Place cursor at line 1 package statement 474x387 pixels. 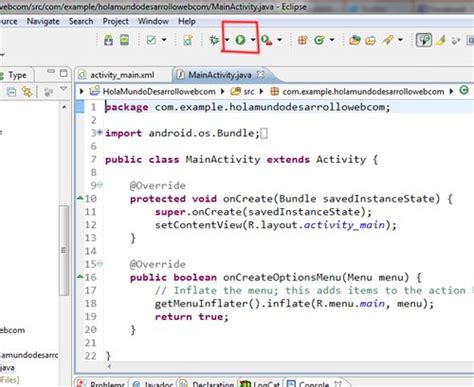[x=247, y=107]
